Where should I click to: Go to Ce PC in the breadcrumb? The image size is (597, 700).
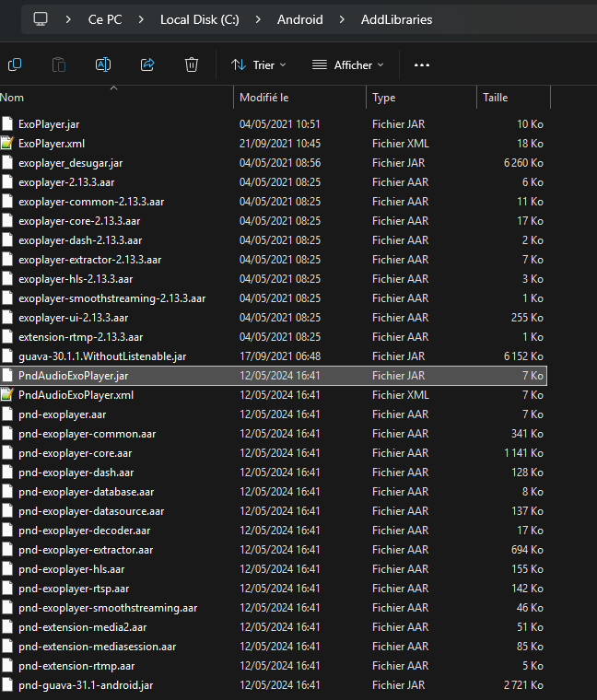pos(105,19)
